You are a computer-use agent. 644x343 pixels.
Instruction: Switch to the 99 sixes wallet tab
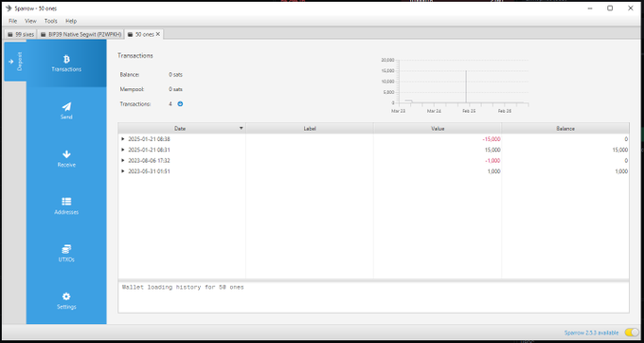pyautogui.click(x=21, y=34)
